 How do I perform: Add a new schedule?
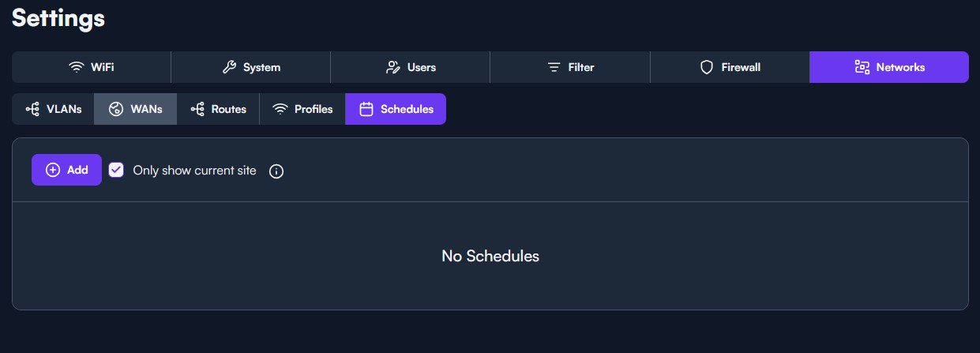(x=66, y=170)
